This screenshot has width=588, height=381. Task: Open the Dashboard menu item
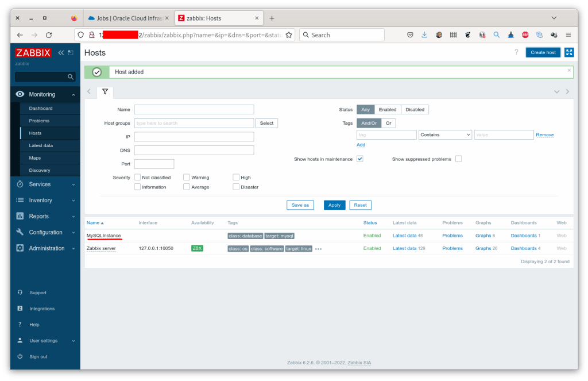(41, 109)
